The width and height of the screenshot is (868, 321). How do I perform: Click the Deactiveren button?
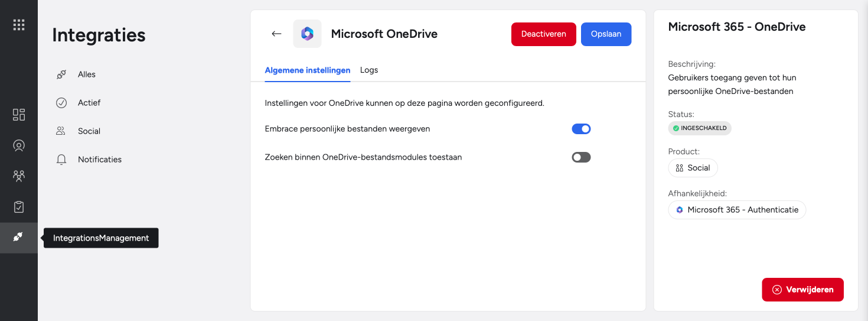click(544, 34)
